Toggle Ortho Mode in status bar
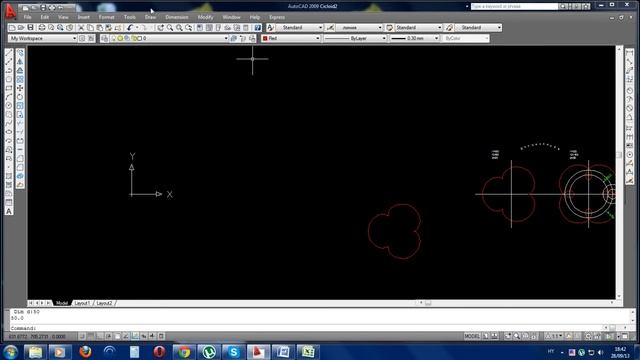Image resolution: width=640 pixels, height=360 pixels. (x=100, y=336)
